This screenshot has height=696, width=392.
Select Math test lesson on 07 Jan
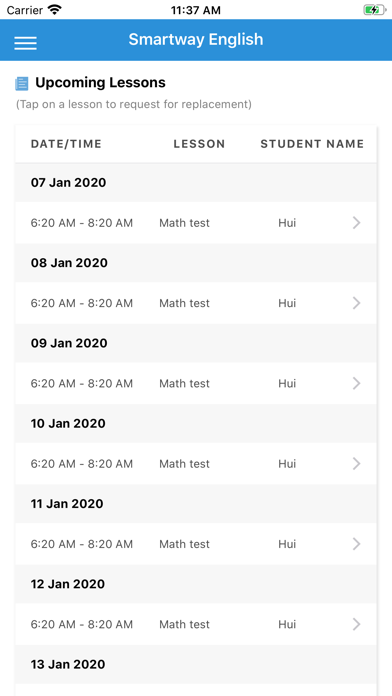184,223
